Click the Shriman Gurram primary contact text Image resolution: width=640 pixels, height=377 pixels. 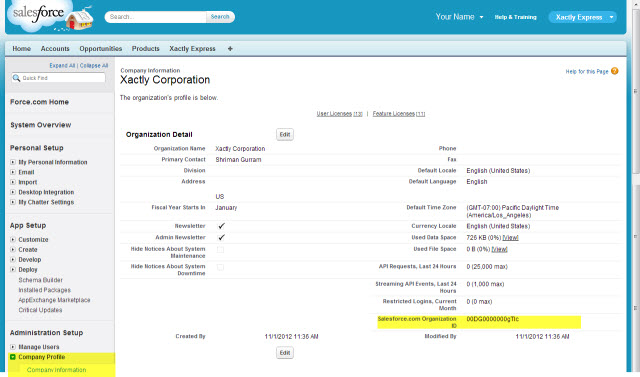(238, 160)
